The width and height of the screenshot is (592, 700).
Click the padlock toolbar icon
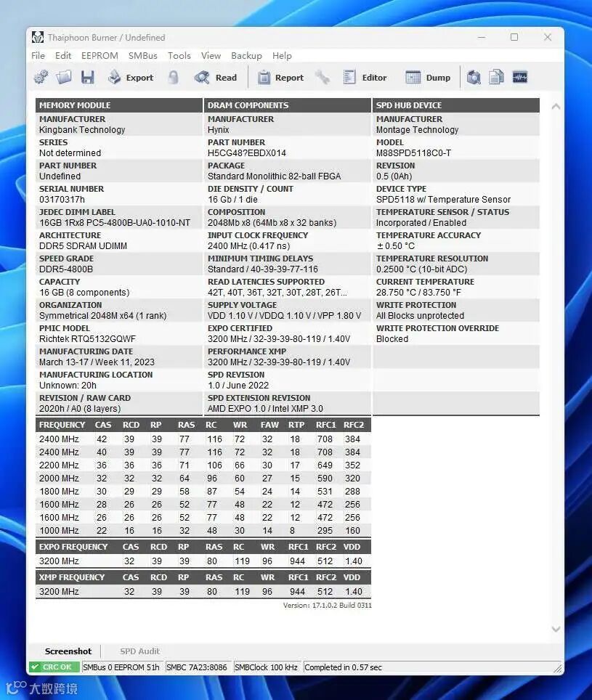(174, 77)
